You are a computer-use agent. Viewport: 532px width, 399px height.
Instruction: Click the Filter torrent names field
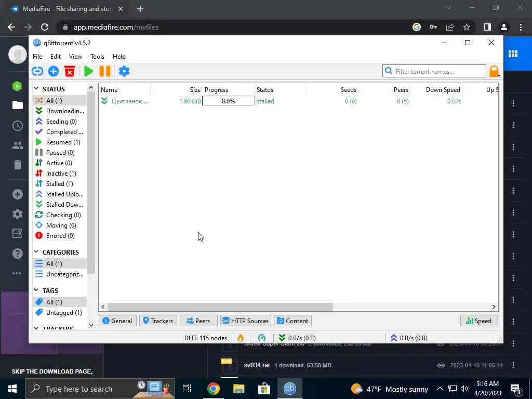coord(434,71)
